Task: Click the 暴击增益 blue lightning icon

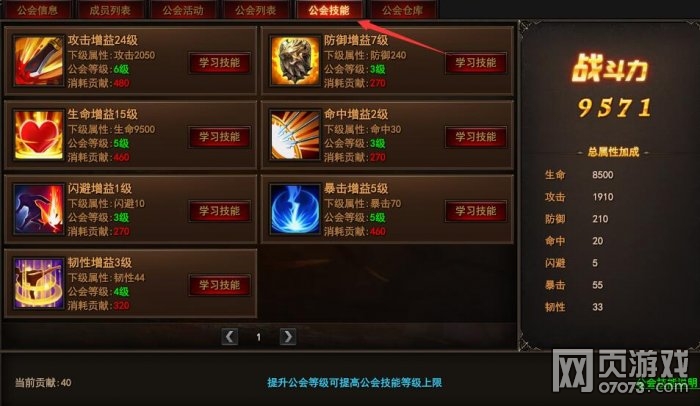Action: [295, 209]
